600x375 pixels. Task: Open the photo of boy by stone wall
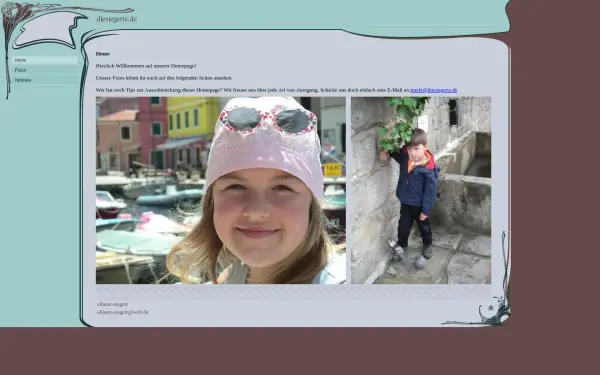click(421, 190)
